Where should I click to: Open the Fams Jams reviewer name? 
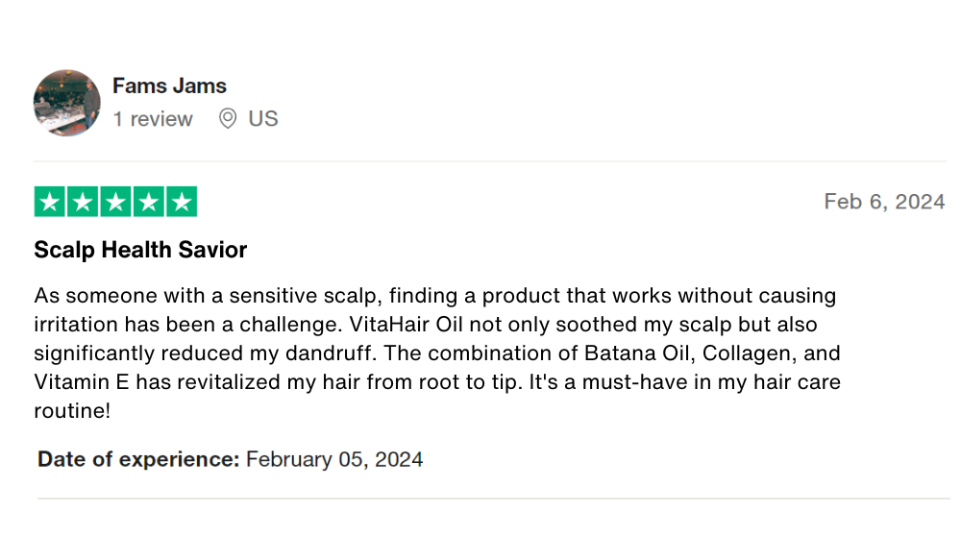point(169,85)
